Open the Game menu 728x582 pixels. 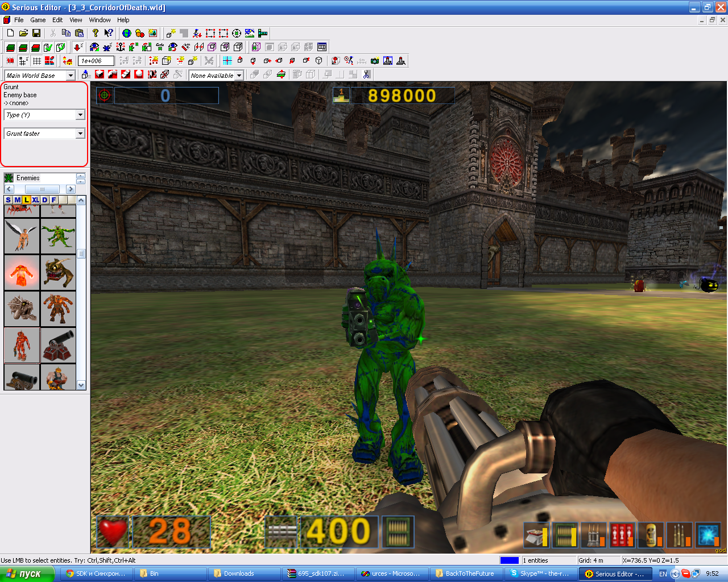pyautogui.click(x=38, y=20)
